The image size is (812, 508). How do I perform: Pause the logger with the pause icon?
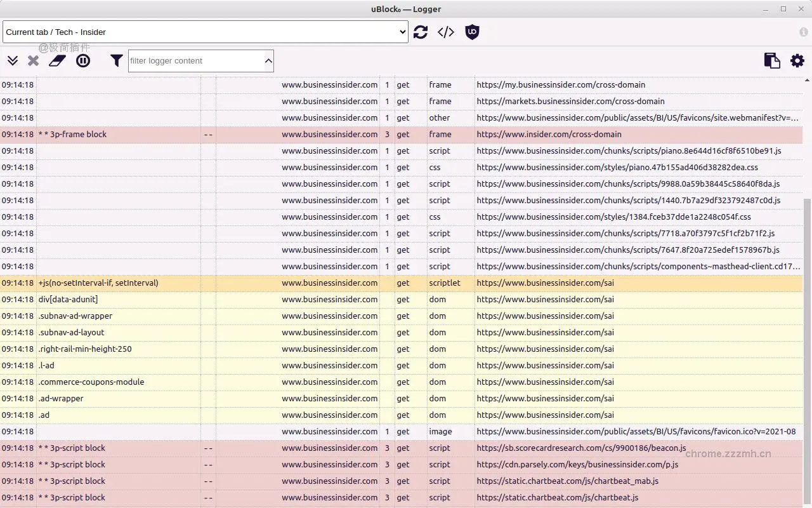83,60
